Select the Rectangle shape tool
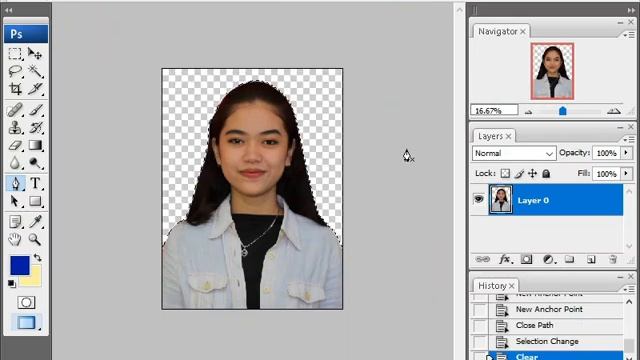This screenshot has height=360, width=640. coord(35,201)
